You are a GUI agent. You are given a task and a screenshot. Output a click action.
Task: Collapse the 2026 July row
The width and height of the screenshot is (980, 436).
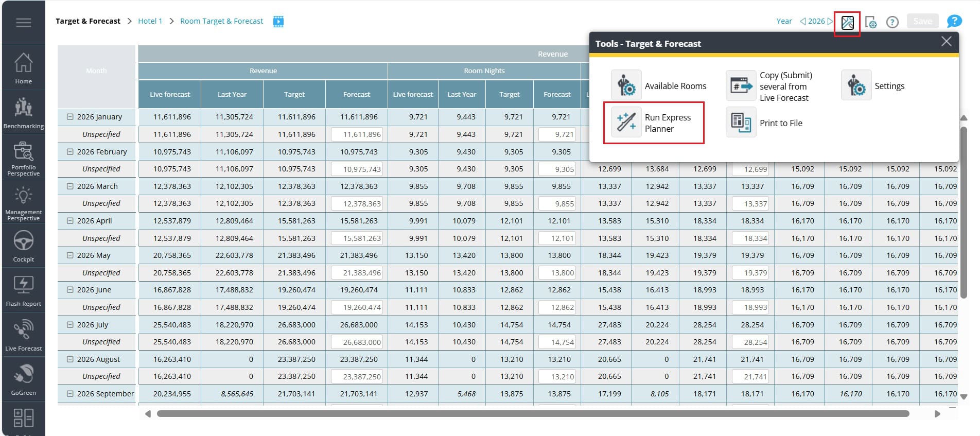(x=70, y=325)
